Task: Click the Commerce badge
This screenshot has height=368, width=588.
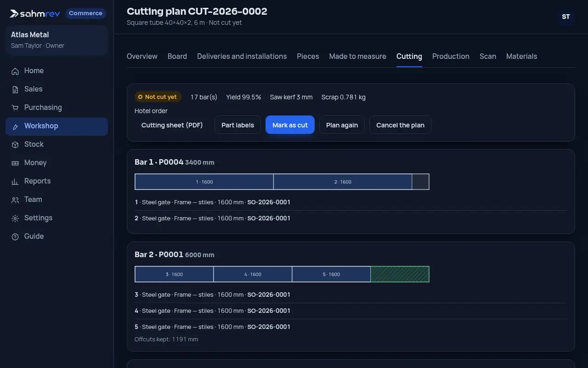Action: (85, 13)
